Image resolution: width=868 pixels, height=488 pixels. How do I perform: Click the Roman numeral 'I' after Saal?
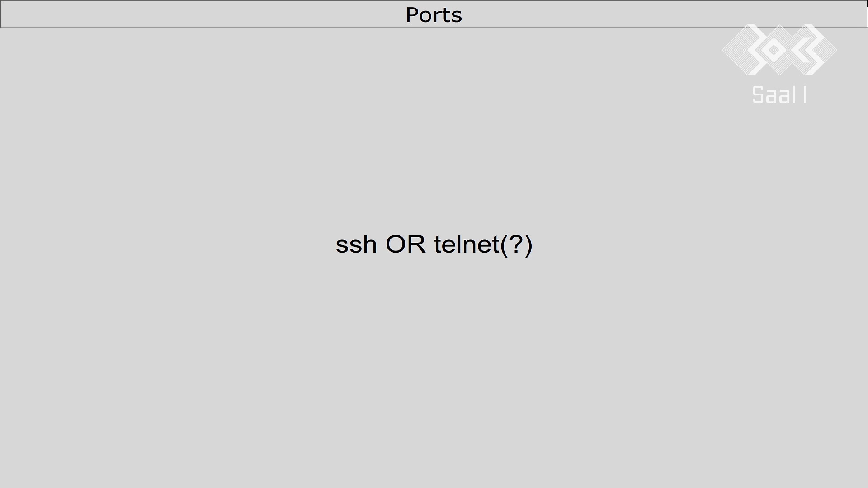click(805, 95)
